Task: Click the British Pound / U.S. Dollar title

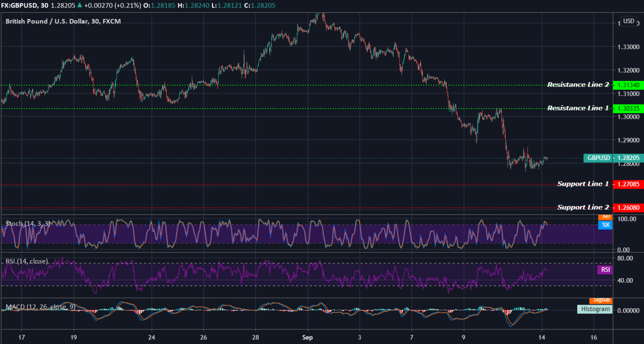Action: [x=63, y=21]
